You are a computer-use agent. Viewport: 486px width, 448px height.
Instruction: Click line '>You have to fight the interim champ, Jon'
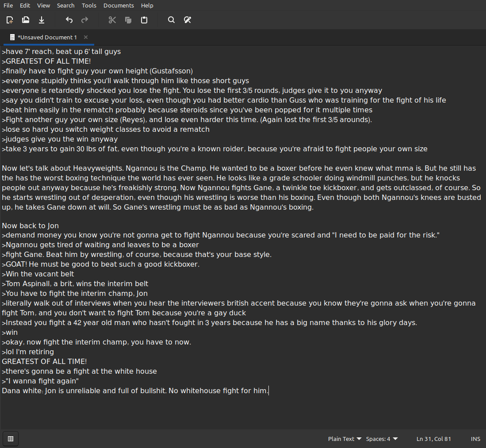(x=75, y=294)
